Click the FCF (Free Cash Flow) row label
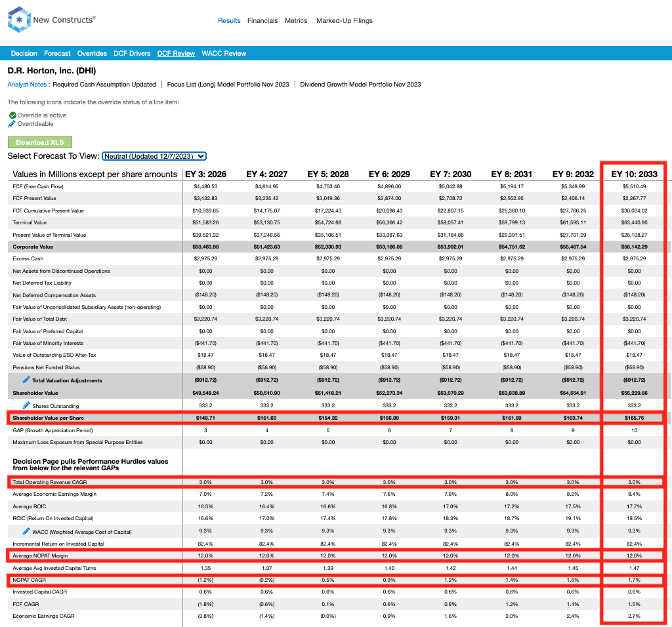Screen dimensions: 672x627 38,186
